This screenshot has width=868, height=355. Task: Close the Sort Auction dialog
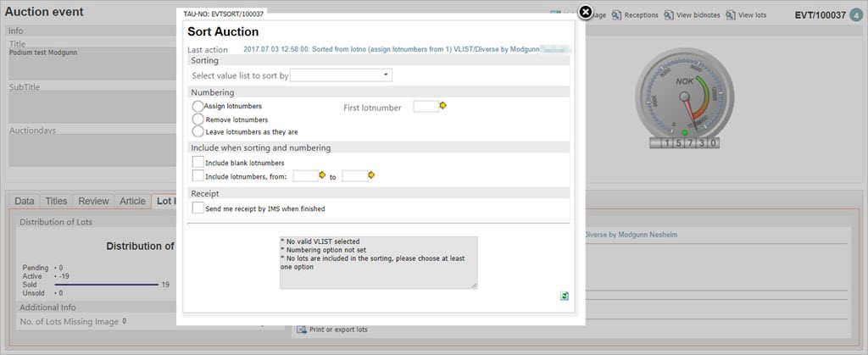(585, 12)
